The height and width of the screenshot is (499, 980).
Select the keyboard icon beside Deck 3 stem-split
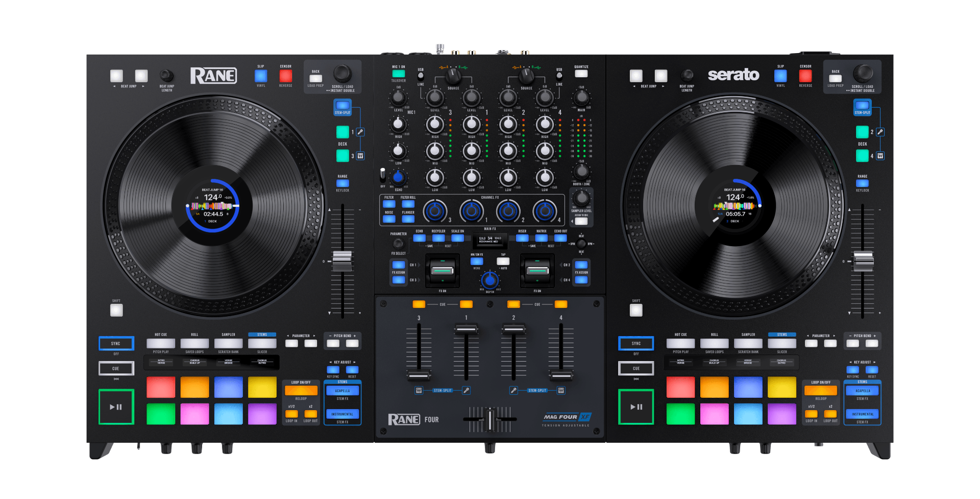(x=361, y=155)
